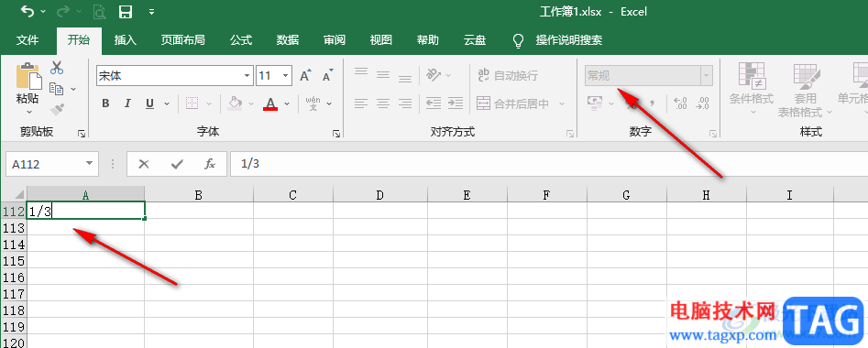868x348 pixels.
Task: Apply the red font color swatch
Action: (270, 103)
